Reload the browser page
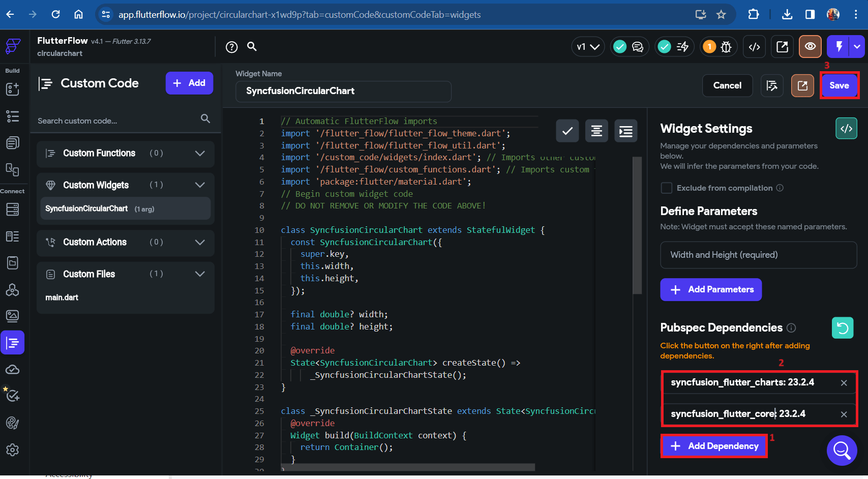Viewport: 868px width, 479px height. [x=55, y=14]
